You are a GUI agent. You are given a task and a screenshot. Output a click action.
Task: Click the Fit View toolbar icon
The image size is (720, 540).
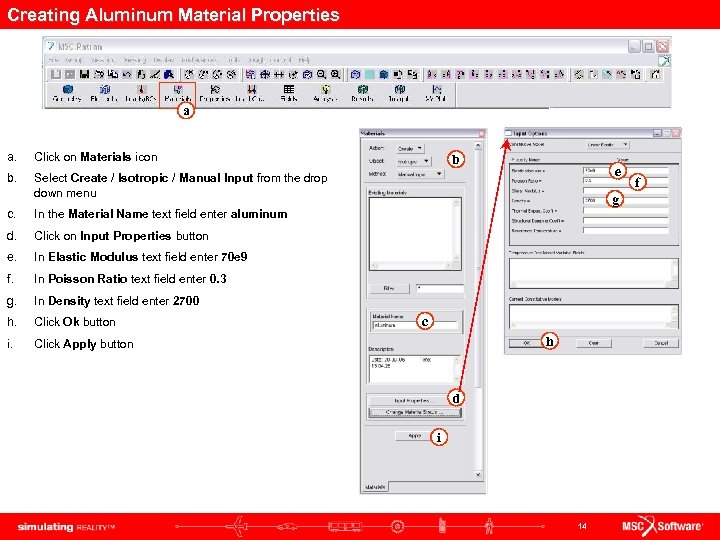(x=265, y=74)
